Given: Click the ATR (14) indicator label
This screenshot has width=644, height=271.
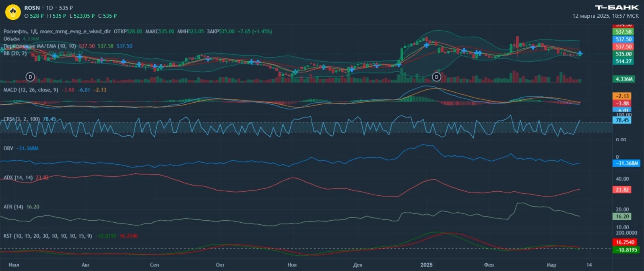Looking at the screenshot, I should click(x=13, y=207).
